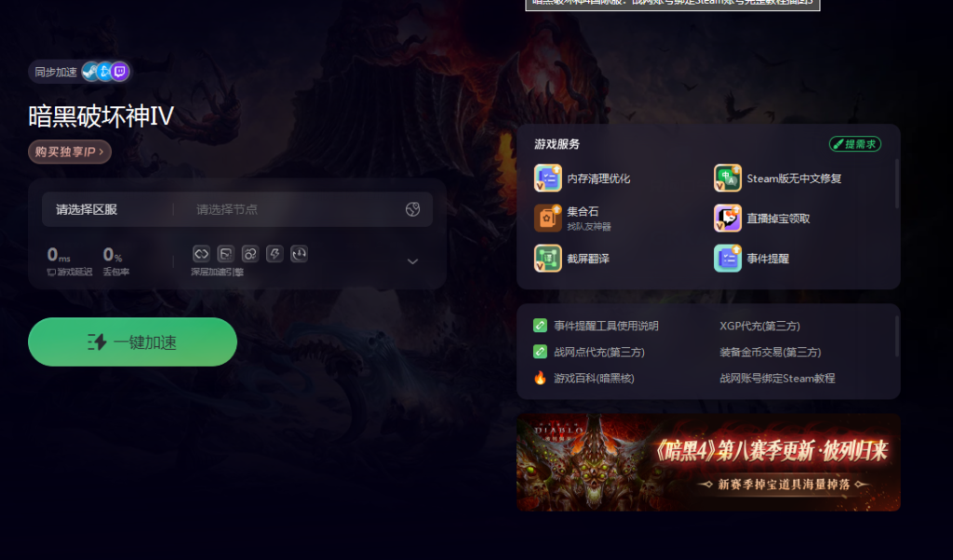
Task: Open the 直播掉宝领取 Twitch drops icon
Action: pyautogui.click(x=728, y=218)
